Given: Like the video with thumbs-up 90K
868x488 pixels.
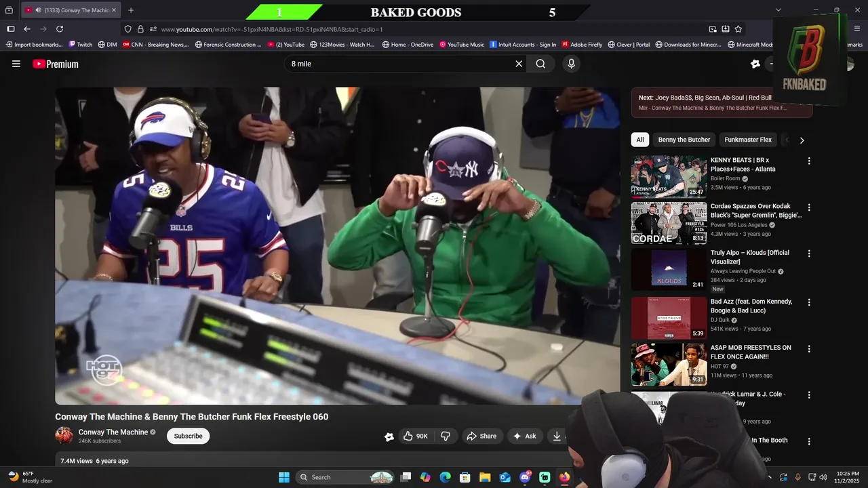Looking at the screenshot, I should 416,436.
